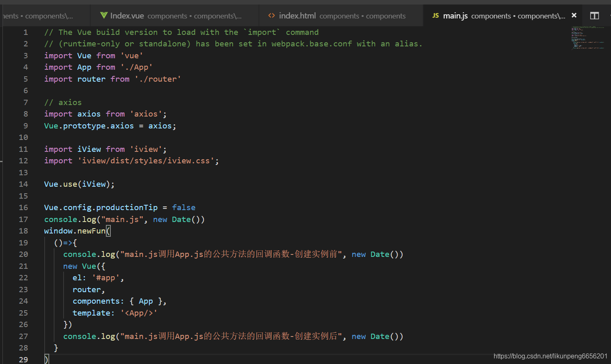Image resolution: width=611 pixels, height=364 pixels.
Task: Click the Vue logo icon on Index.vue tab
Action: coord(104,15)
